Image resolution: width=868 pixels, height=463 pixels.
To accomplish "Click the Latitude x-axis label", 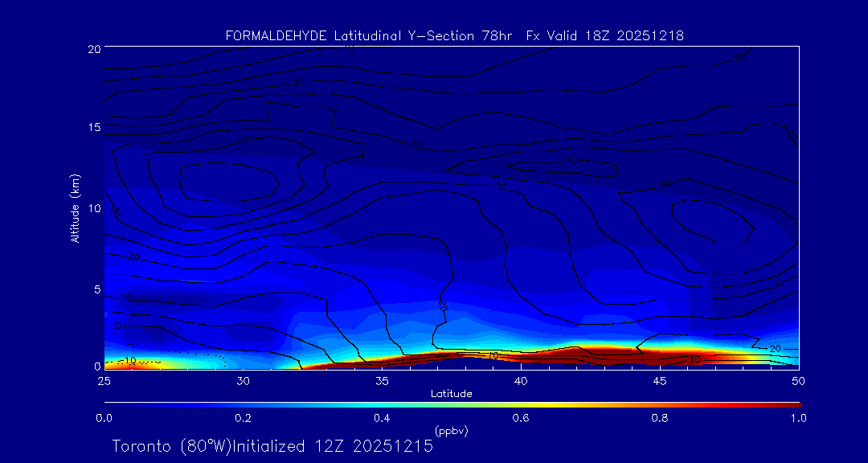I will [451, 394].
